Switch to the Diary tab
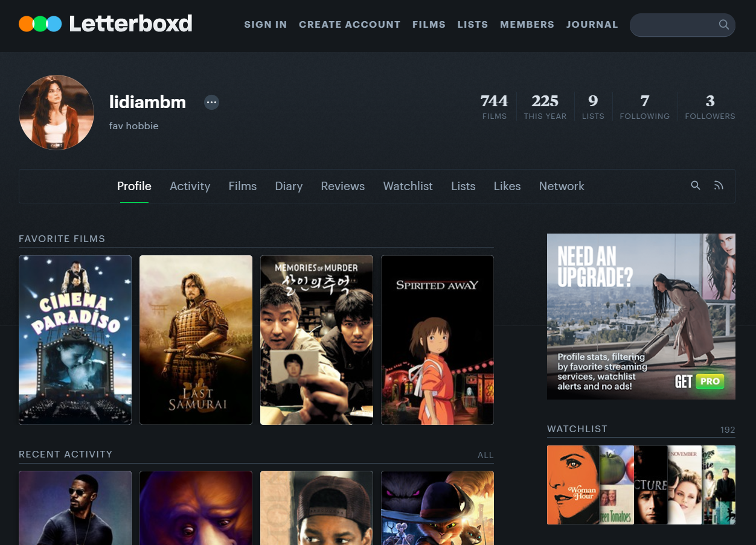Viewport: 756px width, 545px height. pos(289,186)
